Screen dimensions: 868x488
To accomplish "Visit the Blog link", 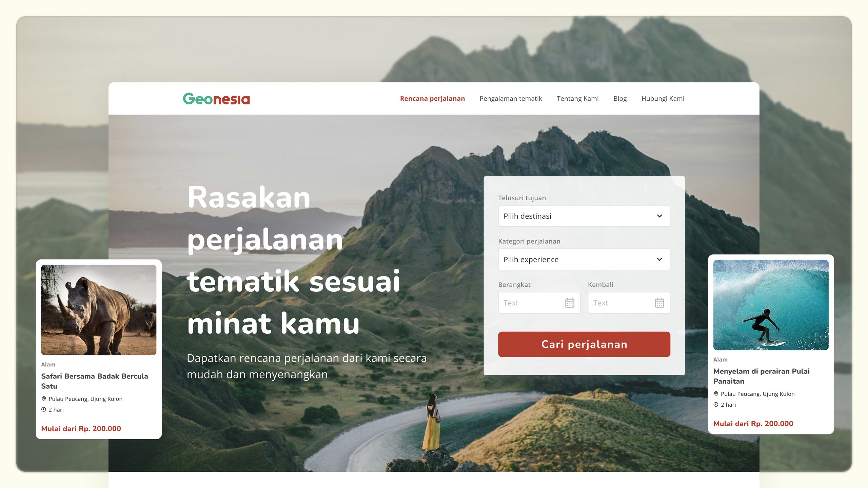I will [620, 99].
